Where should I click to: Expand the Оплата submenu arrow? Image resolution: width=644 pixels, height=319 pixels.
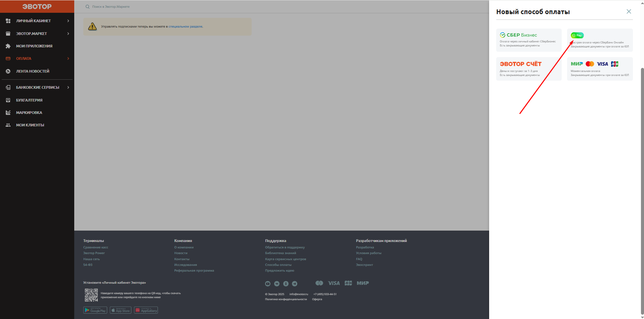click(x=68, y=58)
